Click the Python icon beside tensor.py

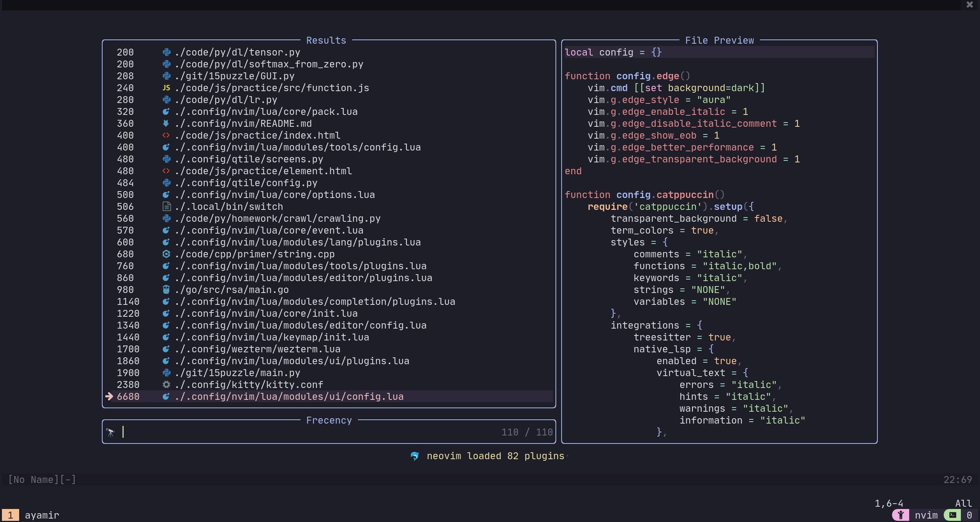click(166, 52)
